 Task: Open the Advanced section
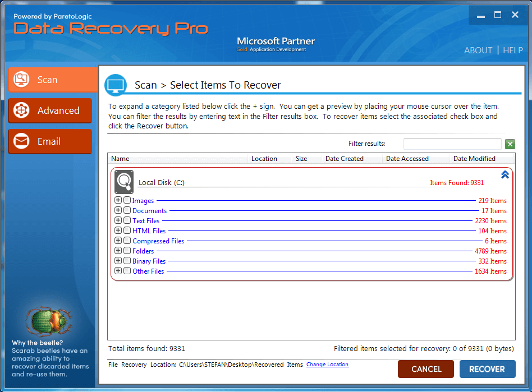click(50, 110)
